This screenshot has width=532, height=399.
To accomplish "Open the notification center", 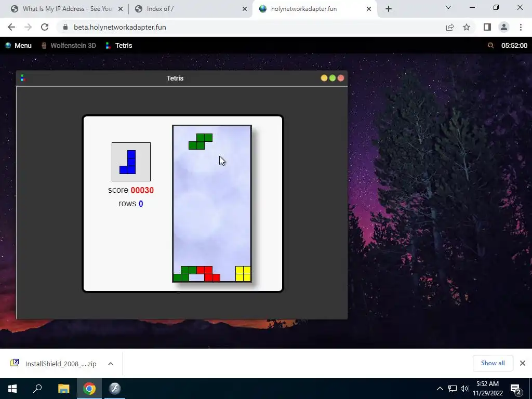I will point(515,389).
